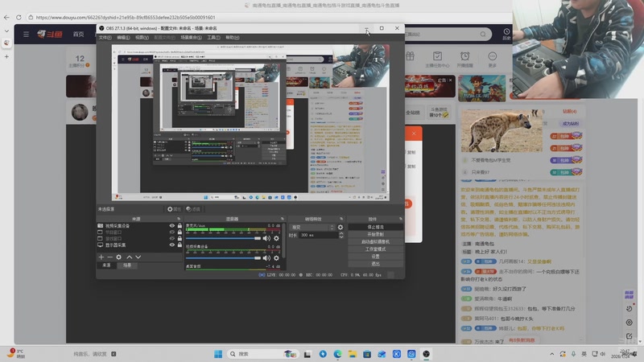Open OBS 工具 Tools menu
The height and width of the screenshot is (362, 644).
pos(213,37)
